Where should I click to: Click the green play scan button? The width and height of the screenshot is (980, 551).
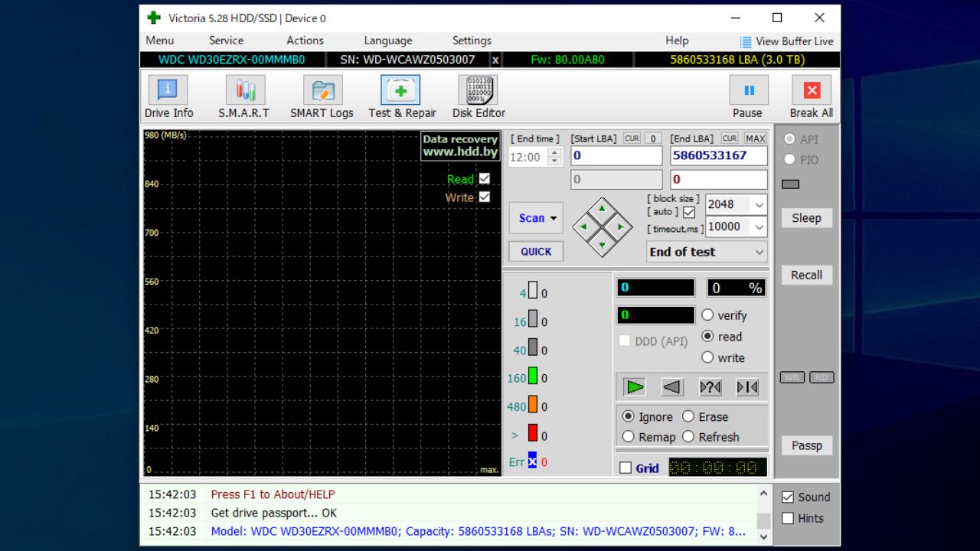pyautogui.click(x=635, y=387)
